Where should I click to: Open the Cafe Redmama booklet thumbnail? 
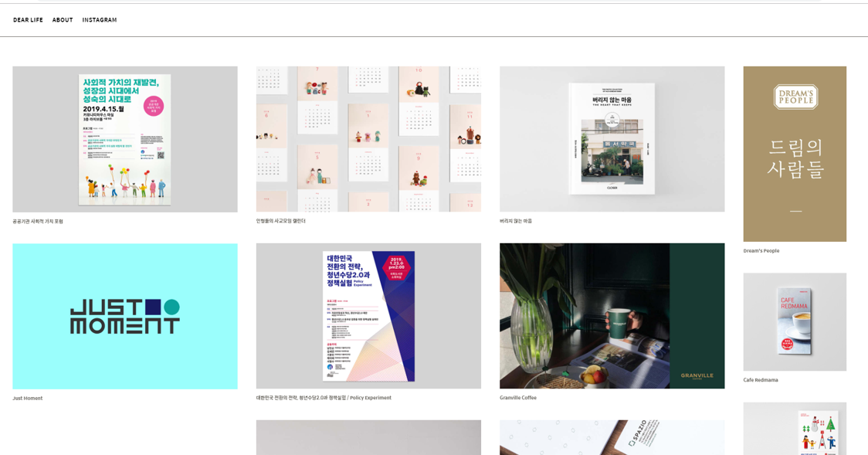tap(795, 321)
